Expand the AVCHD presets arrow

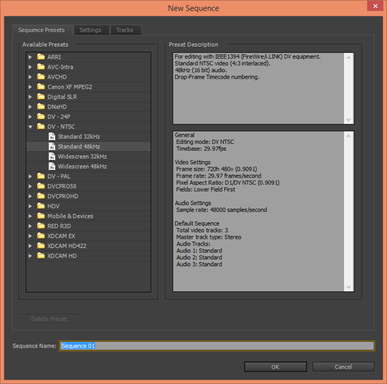(30, 77)
